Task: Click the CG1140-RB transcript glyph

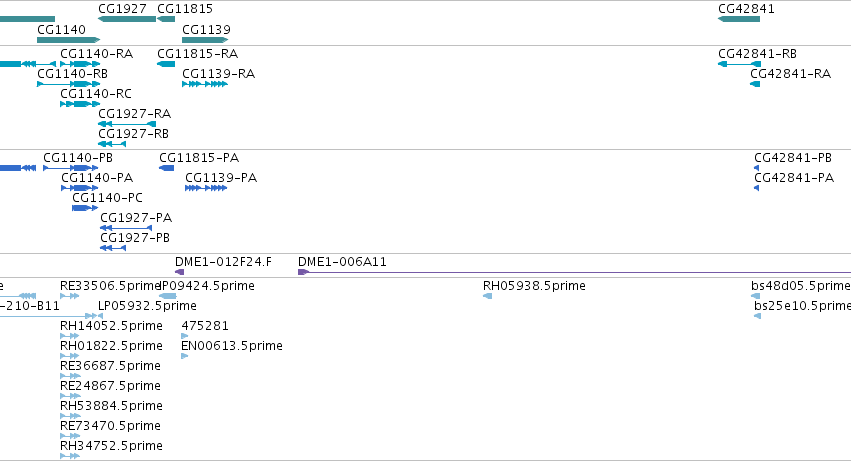Action: point(68,84)
